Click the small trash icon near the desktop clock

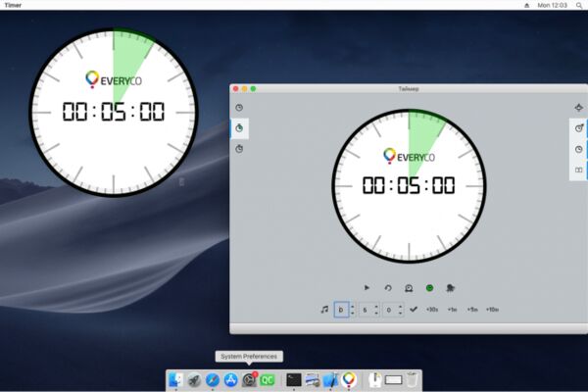(x=181, y=182)
